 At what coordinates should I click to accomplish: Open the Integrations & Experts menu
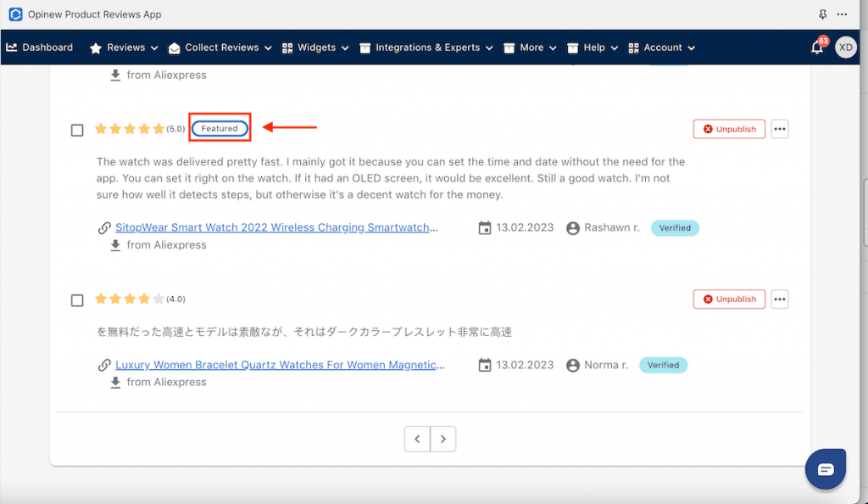point(426,48)
